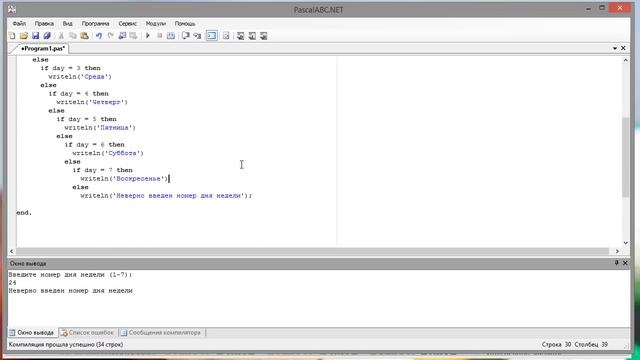Toggle the highlighted output window toolbar button
640x360 pixels.
coord(212,36)
